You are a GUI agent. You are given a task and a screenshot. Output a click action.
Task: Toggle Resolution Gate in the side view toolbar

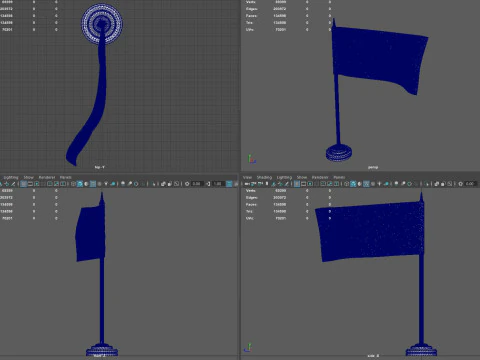310,184
